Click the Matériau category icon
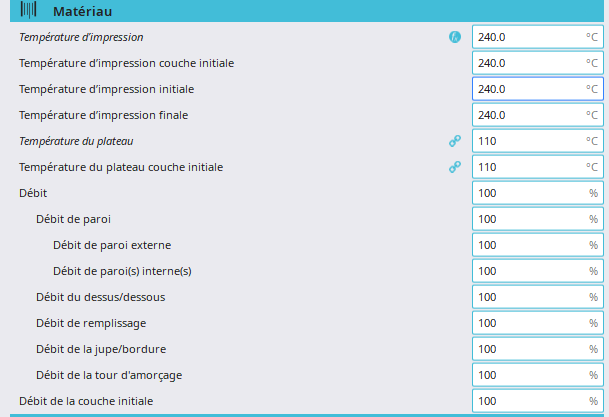This screenshot has width=609, height=417. click(27, 11)
